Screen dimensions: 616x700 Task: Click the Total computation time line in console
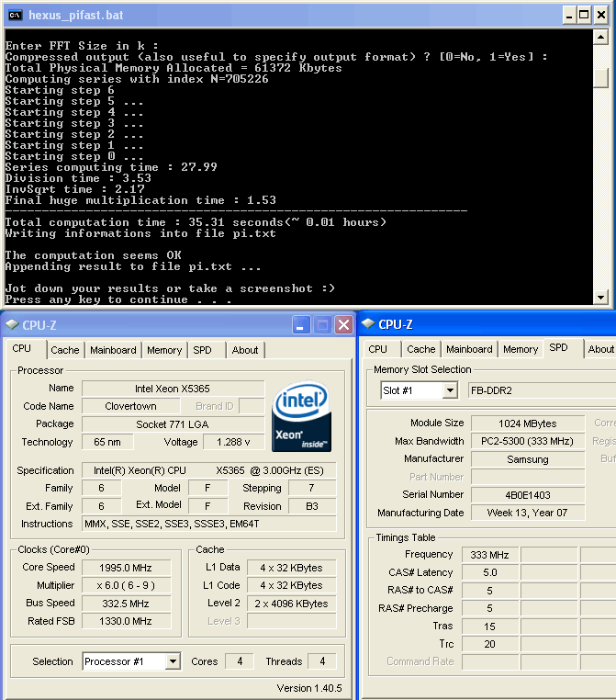pyautogui.click(x=196, y=222)
